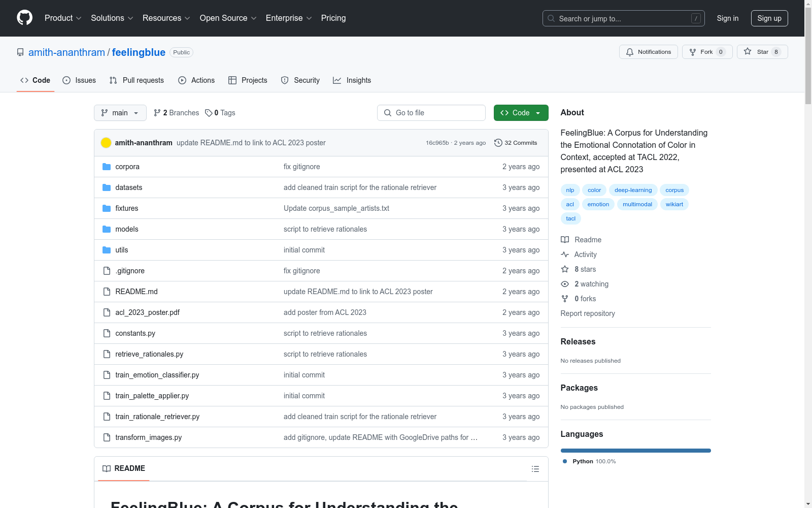812x508 pixels.
Task: Click the fork icon next to 0 forks
Action: tap(565, 299)
